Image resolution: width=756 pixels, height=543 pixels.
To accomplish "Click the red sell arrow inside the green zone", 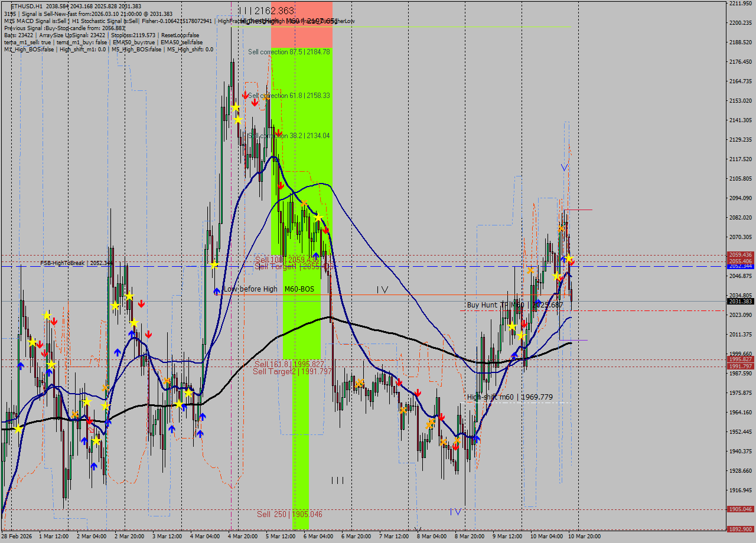I will (x=281, y=185).
